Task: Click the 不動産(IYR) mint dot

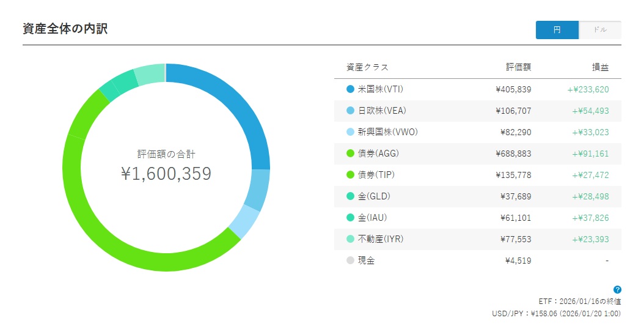Action: click(x=350, y=239)
